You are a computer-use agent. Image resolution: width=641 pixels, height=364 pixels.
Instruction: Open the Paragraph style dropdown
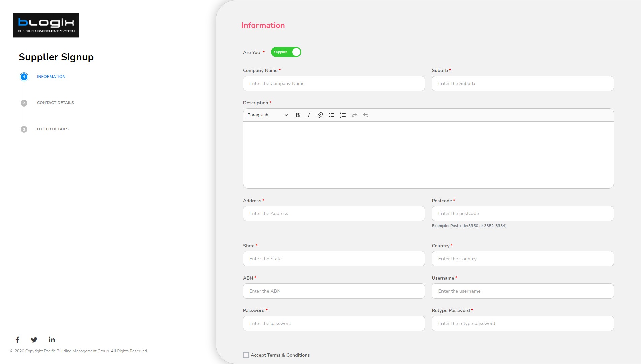coord(267,115)
